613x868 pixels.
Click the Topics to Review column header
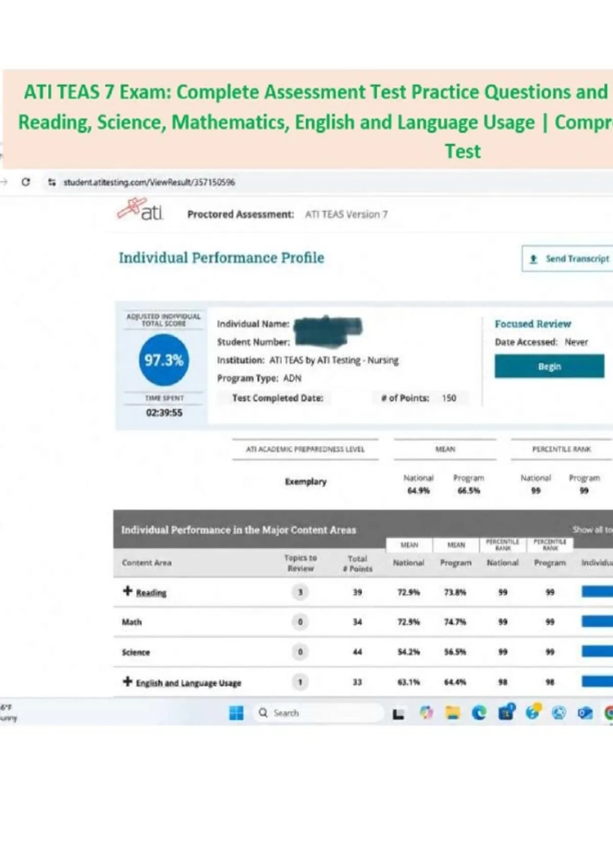click(x=300, y=563)
